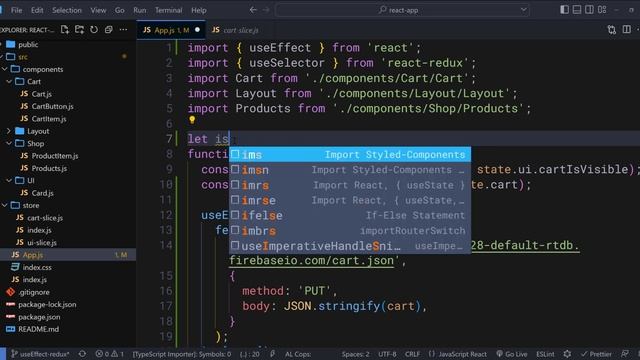Go back with the navigation left arrow
Viewport: 640px width, 360px height.
point(253,10)
